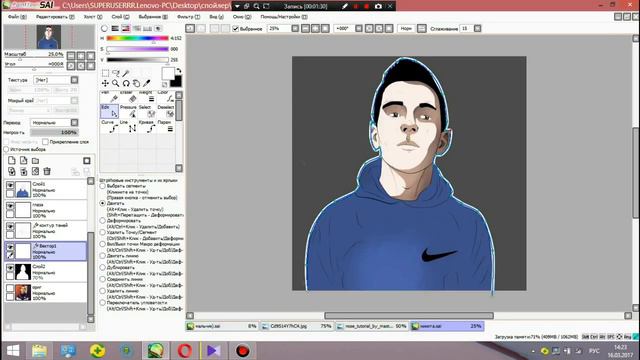Open the Слой menu
This screenshot has width=640, height=360.
pos(120,17)
